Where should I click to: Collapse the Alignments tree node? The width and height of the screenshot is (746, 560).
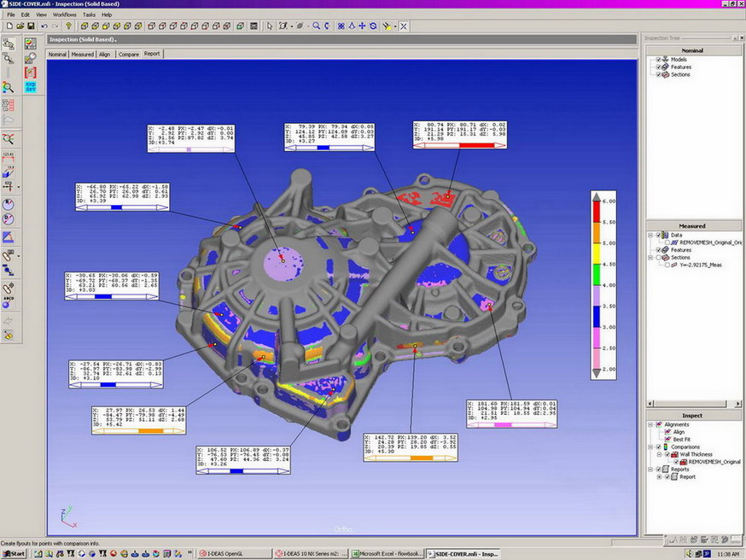[x=650, y=424]
